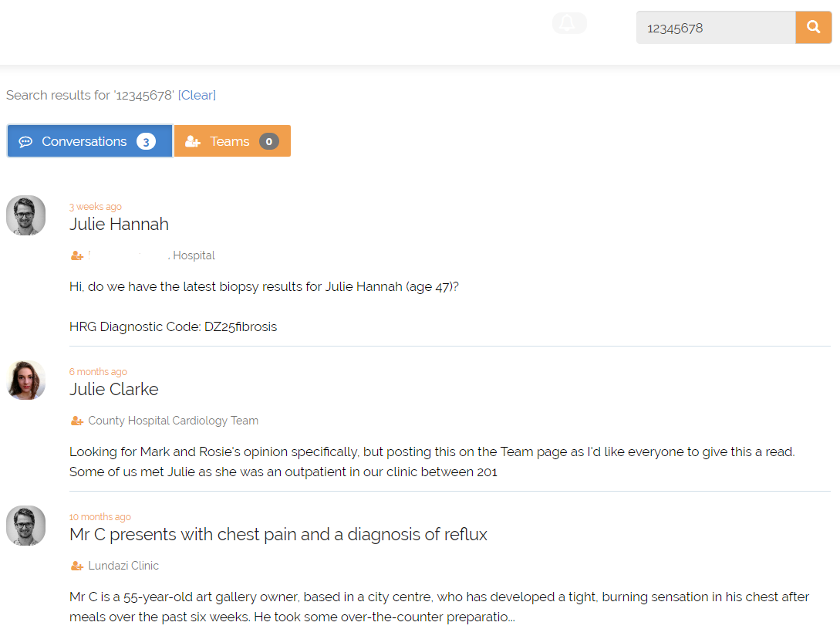The height and width of the screenshot is (629, 840).
Task: Click the Conversations count badge showing 3
Action: [x=146, y=141]
